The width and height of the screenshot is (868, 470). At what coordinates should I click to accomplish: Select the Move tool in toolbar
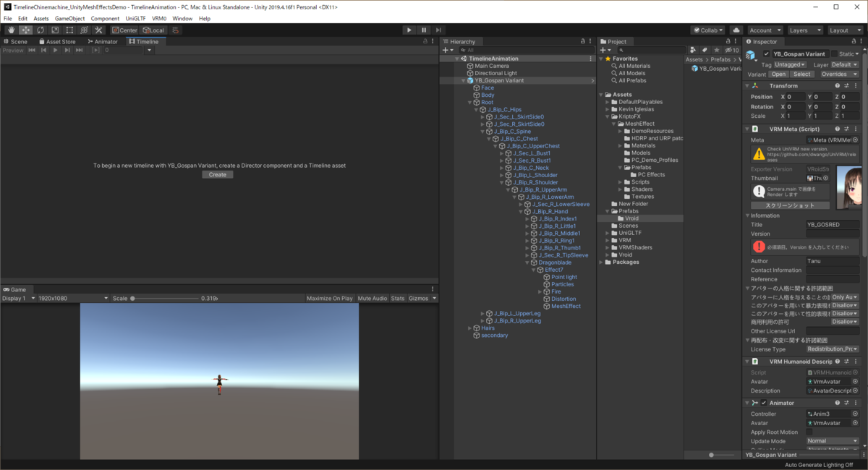(x=25, y=30)
